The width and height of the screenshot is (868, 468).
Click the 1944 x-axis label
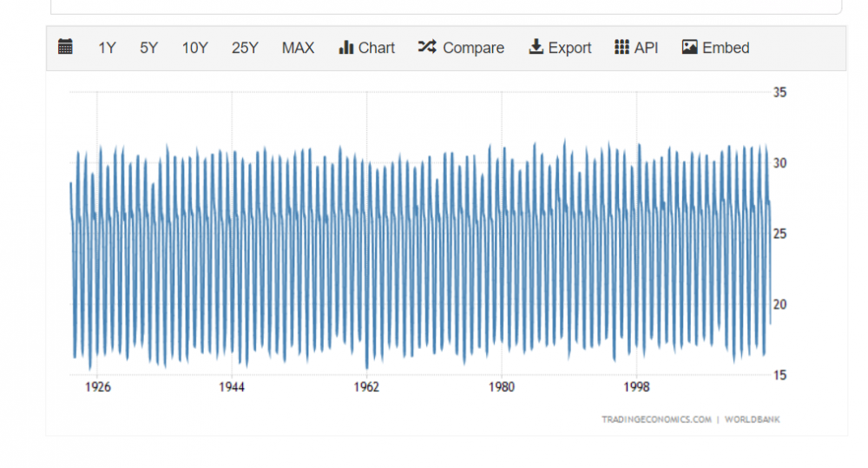pyautogui.click(x=232, y=387)
